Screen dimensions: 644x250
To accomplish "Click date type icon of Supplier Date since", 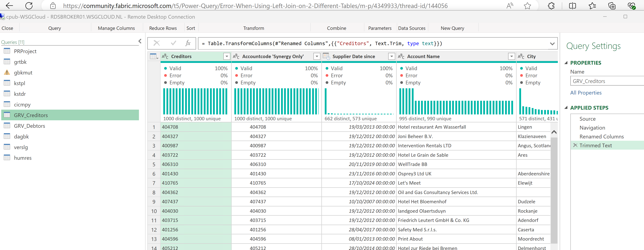I will click(x=326, y=57).
